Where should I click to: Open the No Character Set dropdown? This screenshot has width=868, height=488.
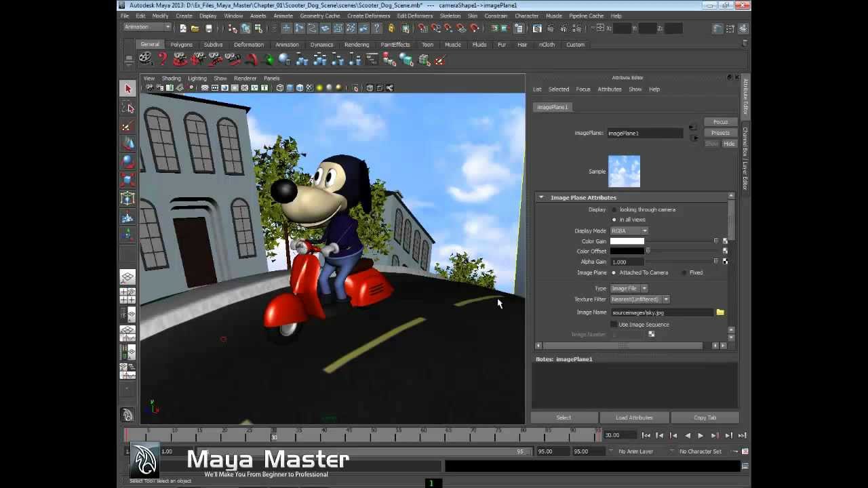[700, 451]
